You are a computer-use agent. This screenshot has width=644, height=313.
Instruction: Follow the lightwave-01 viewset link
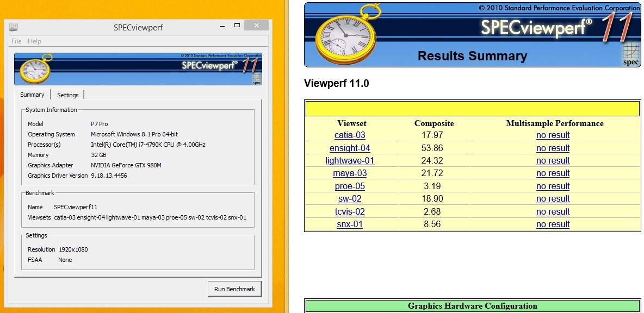pos(350,161)
